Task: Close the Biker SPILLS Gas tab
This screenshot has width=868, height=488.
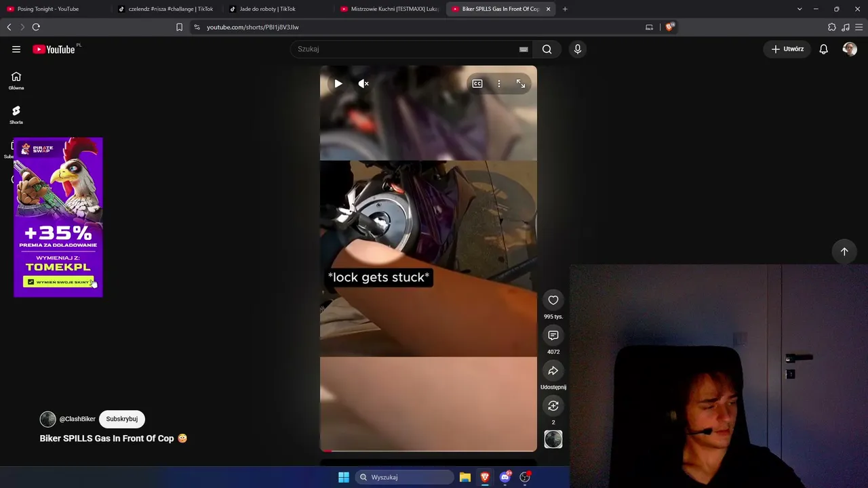Action: click(x=548, y=9)
